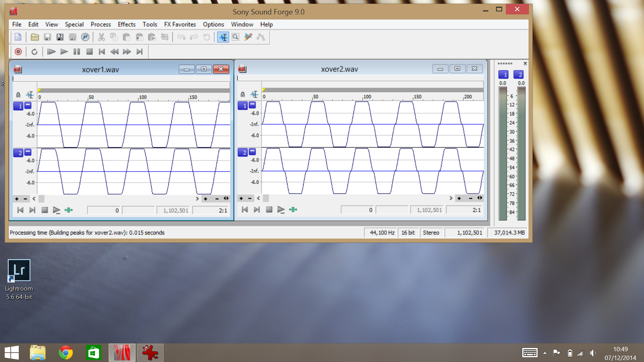The width and height of the screenshot is (644, 362).
Task: Click the right scroll arrow in xover2.wav
Action: click(451, 198)
